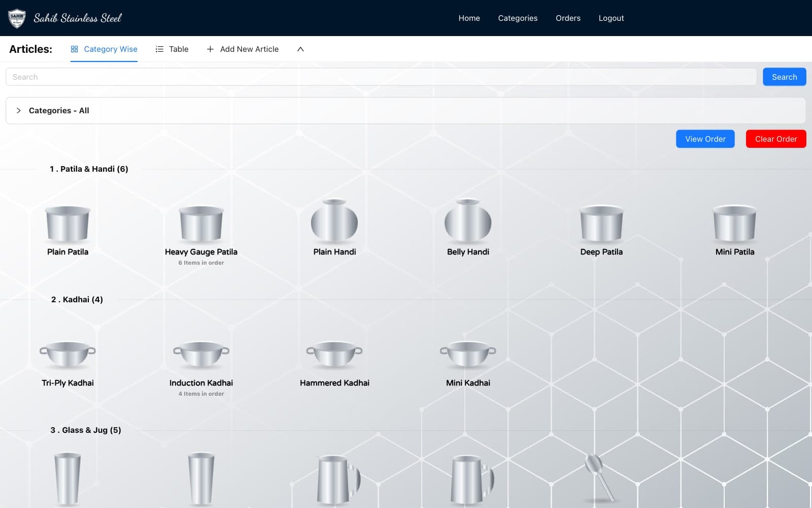The width and height of the screenshot is (812, 508).
Task: Click the Plain Patila label
Action: (x=67, y=252)
